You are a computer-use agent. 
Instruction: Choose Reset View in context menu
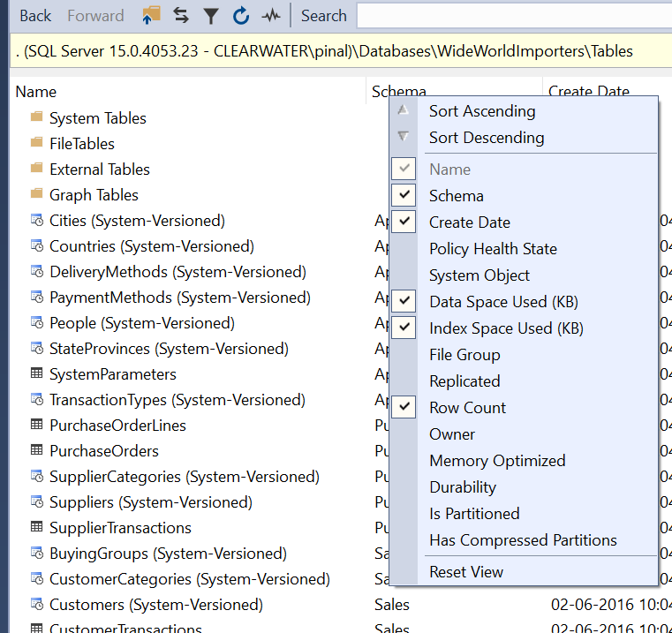click(x=466, y=572)
